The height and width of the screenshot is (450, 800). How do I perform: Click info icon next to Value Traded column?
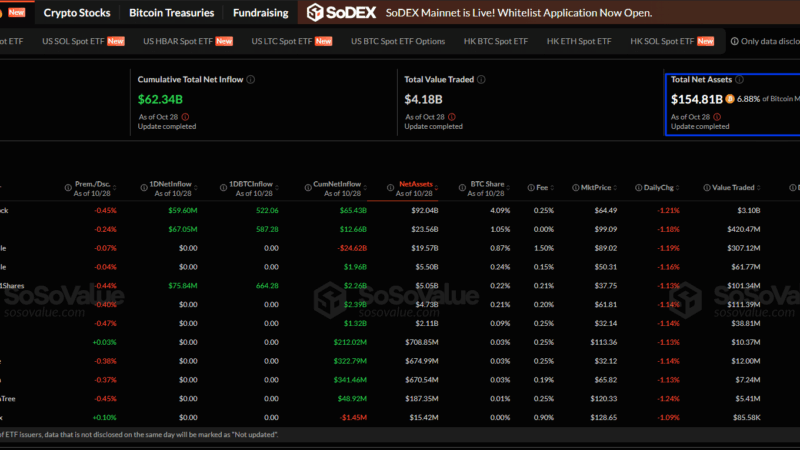point(707,188)
